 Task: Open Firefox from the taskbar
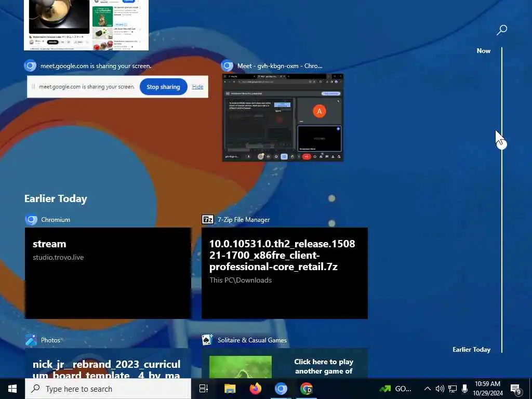[x=256, y=389]
